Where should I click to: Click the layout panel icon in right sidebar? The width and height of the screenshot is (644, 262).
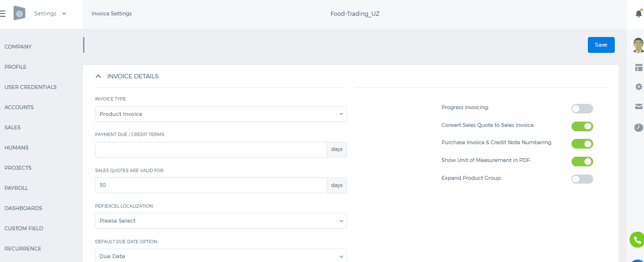tap(638, 67)
